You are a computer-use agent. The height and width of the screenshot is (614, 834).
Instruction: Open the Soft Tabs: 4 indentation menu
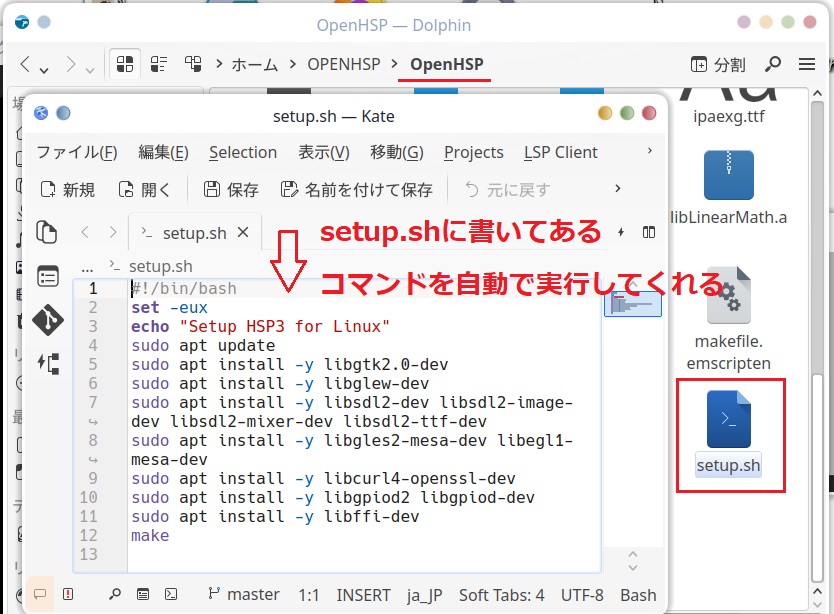[x=502, y=595]
